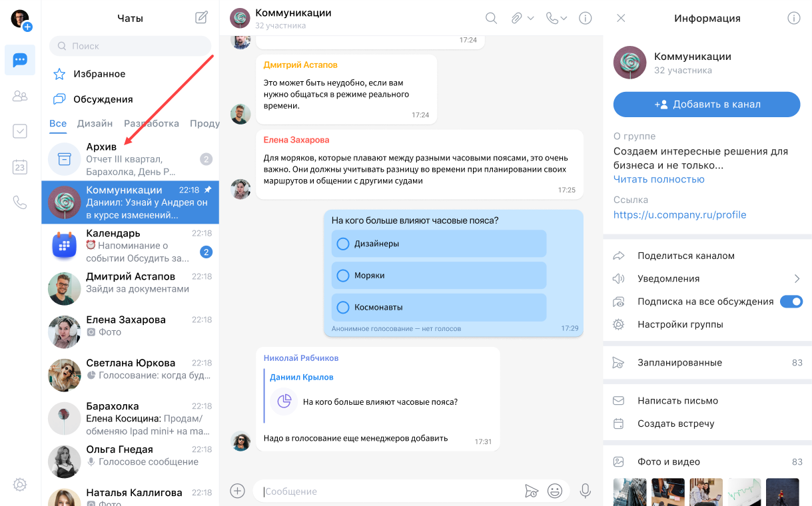The height and width of the screenshot is (506, 812).
Task: Select the Дизайнеры poll option
Action: (343, 244)
